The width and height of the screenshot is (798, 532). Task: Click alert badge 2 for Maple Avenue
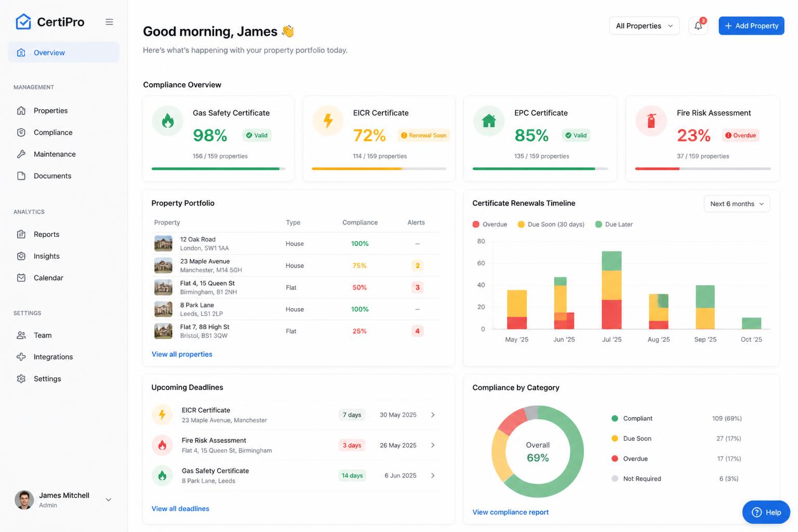(417, 265)
